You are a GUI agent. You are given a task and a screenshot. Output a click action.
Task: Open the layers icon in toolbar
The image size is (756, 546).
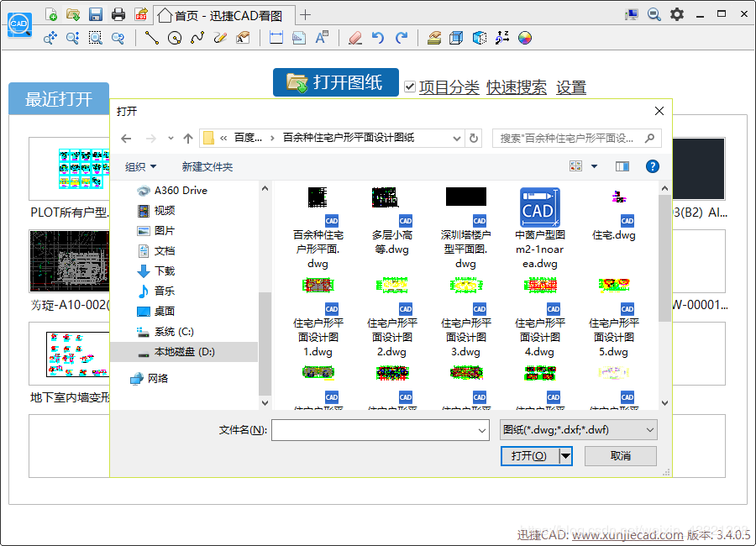(x=434, y=38)
